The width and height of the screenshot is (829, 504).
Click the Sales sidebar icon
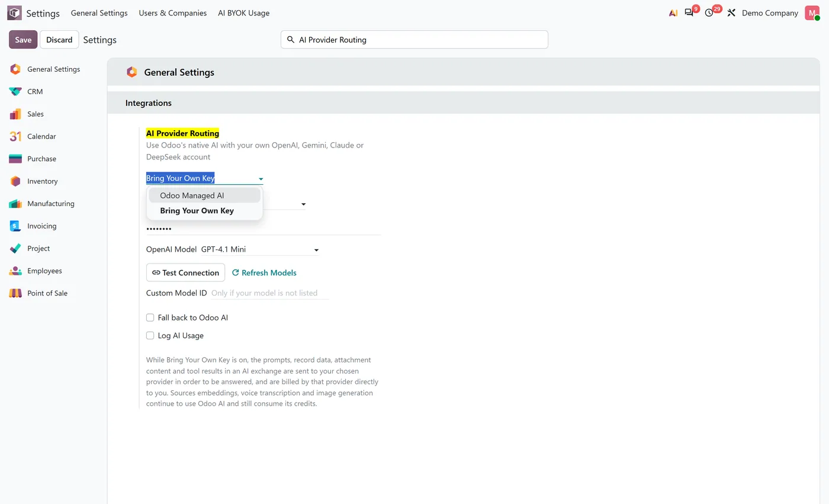click(x=15, y=114)
